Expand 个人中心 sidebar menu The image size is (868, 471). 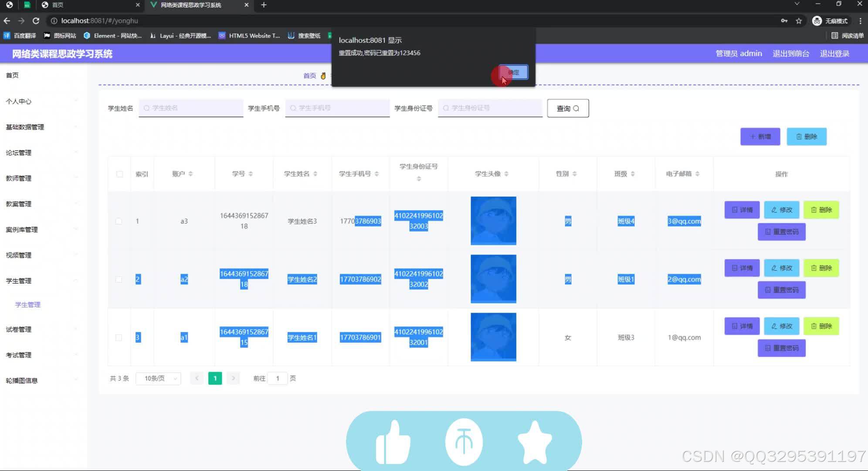click(43, 101)
